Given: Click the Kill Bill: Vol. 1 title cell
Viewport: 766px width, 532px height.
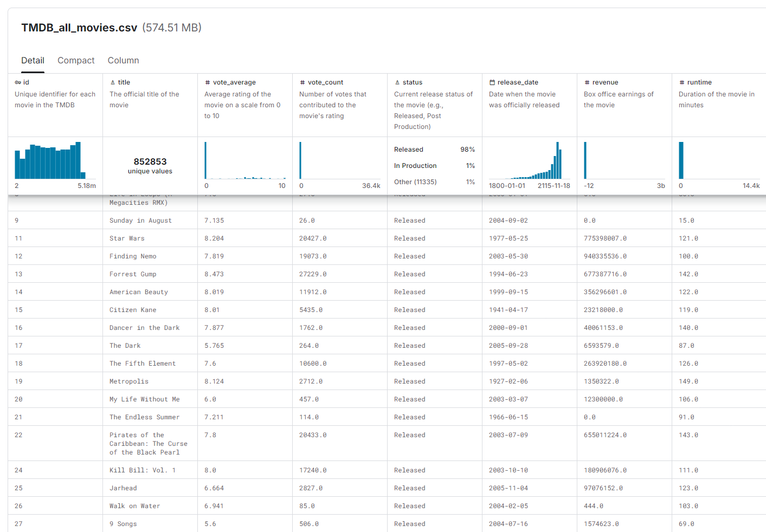Looking at the screenshot, I should (143, 470).
